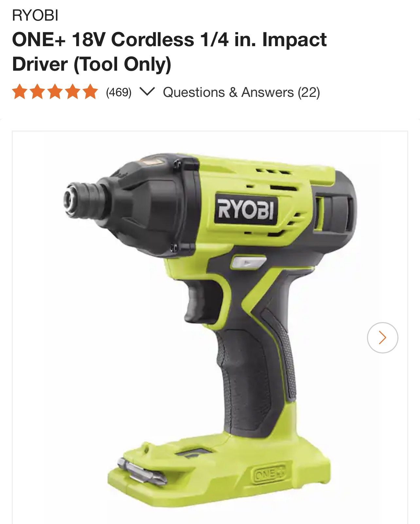Select the third orange rating star
Screen dimensions: 420x524
pyautogui.click(x=55, y=92)
